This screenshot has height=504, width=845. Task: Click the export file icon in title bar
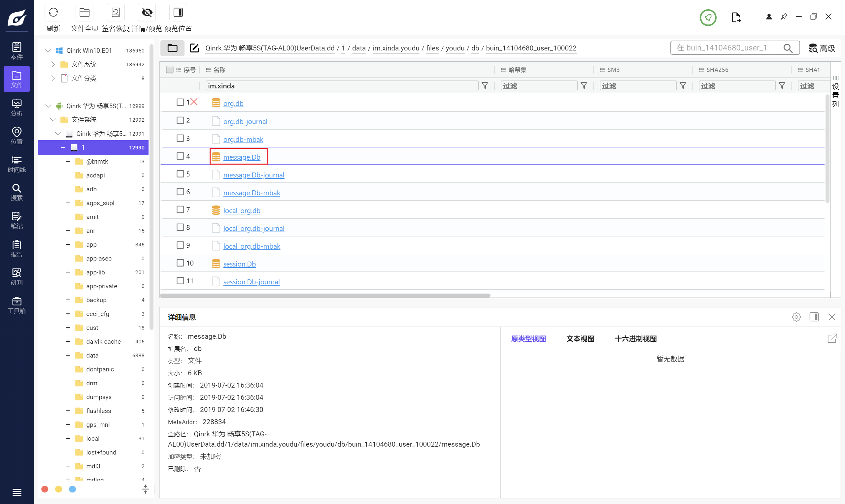(x=736, y=17)
